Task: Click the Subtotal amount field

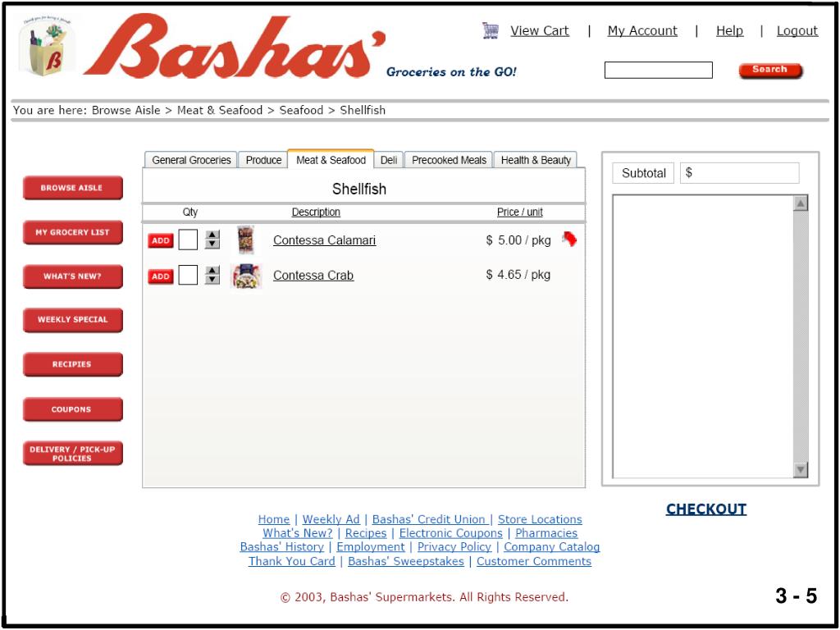Action: point(740,173)
